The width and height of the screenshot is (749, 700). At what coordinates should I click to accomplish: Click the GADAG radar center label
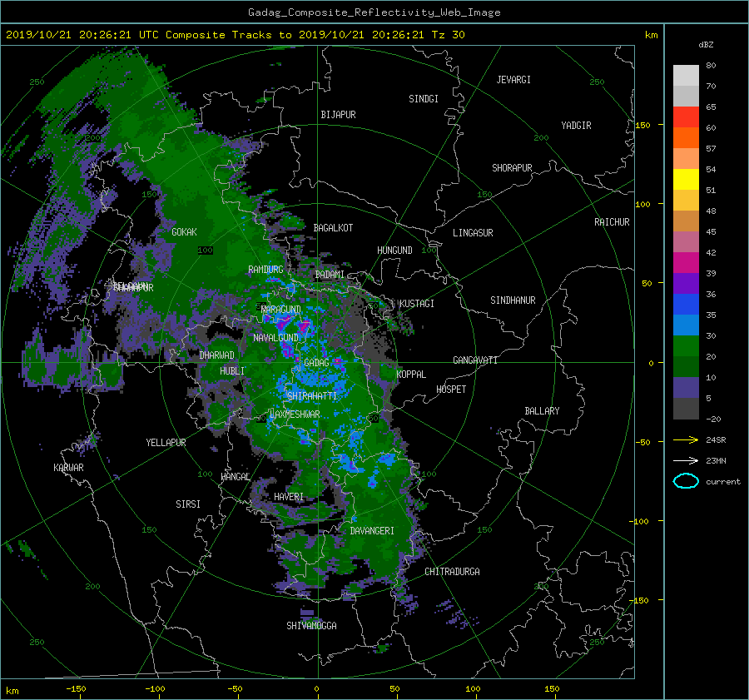click(x=316, y=363)
